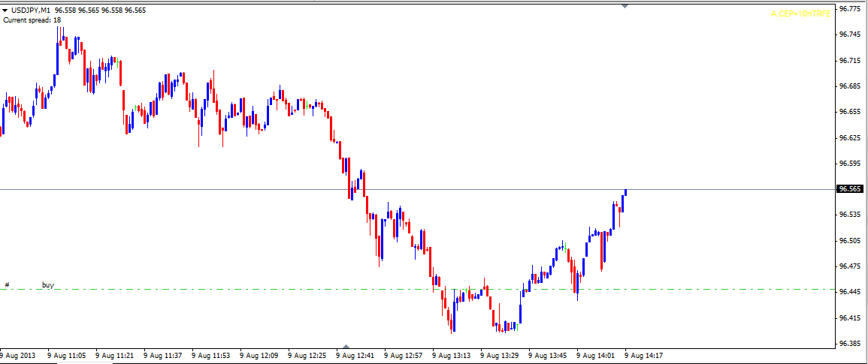Click the 96.445 price scale label
Viewport: 868px width, 364px height.
(850, 292)
